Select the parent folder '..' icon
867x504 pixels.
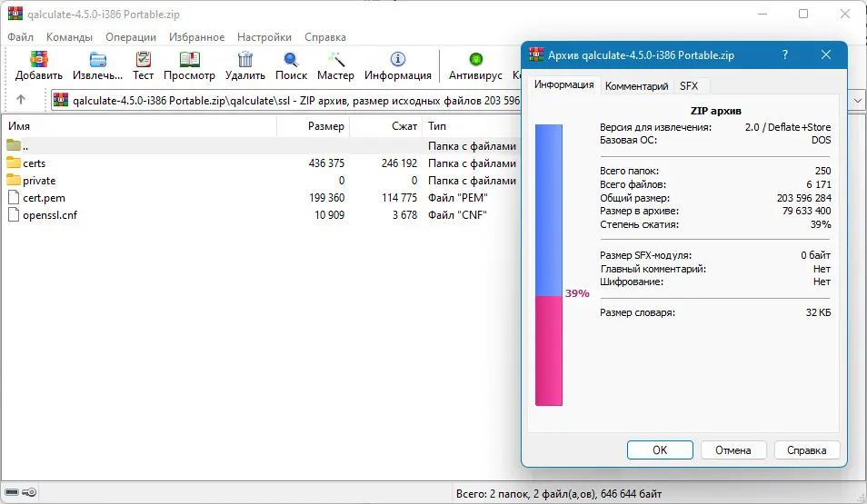[14, 145]
